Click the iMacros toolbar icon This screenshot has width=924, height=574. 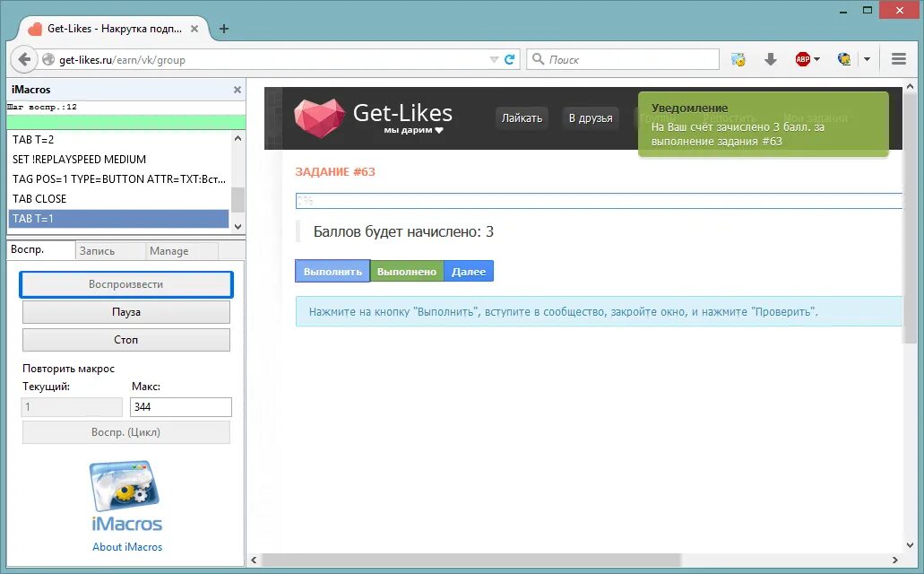click(x=738, y=59)
